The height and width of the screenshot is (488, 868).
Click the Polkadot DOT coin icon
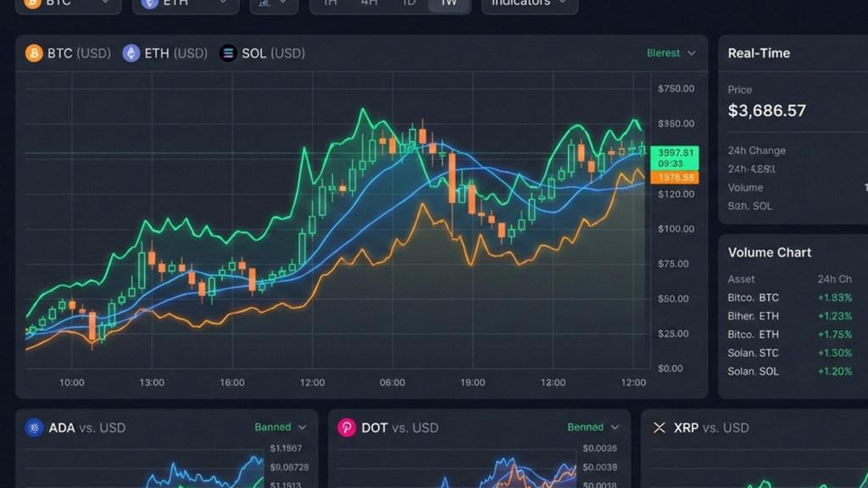pos(347,428)
